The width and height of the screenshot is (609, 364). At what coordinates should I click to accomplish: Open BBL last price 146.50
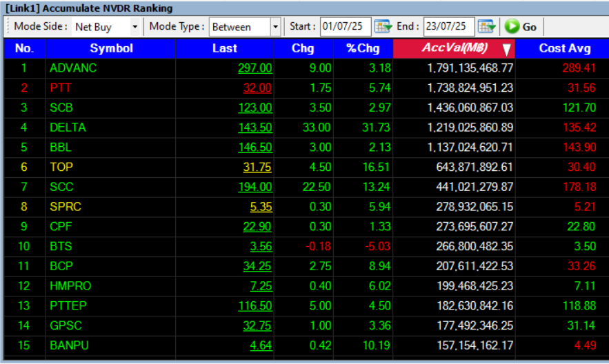tap(254, 147)
